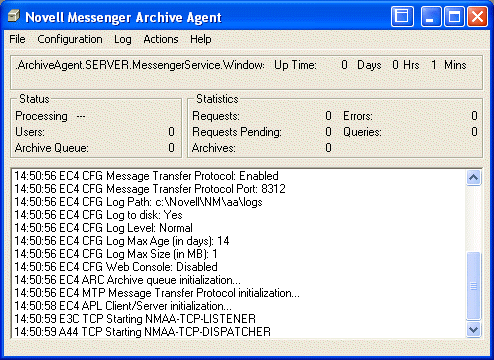
Task: Click the 'MTP Message Transfer Protocol initialization...' line
Action: coord(157,293)
